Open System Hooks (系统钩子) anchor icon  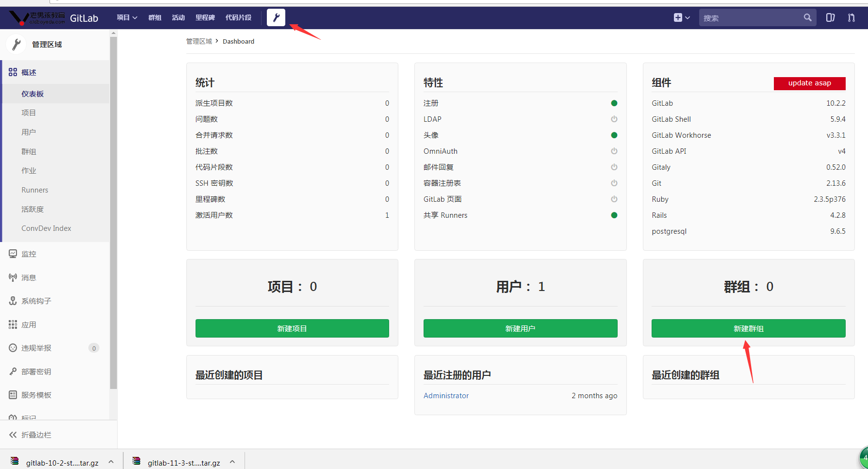tap(13, 301)
